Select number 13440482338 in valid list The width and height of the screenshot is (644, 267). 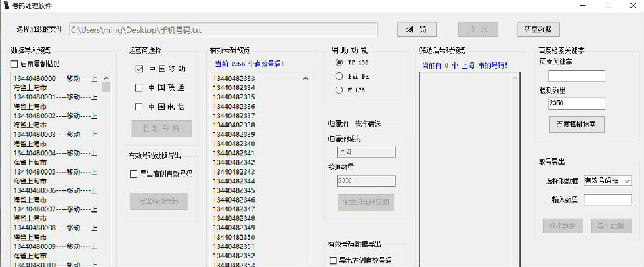click(234, 125)
